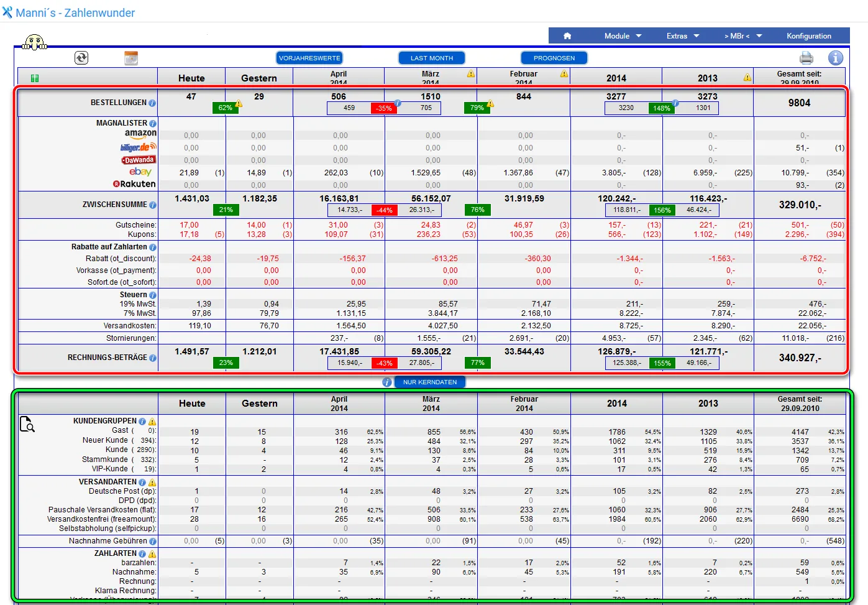Toggle the NUR KERNDATEN button
The image size is (868, 605).
coord(430,382)
